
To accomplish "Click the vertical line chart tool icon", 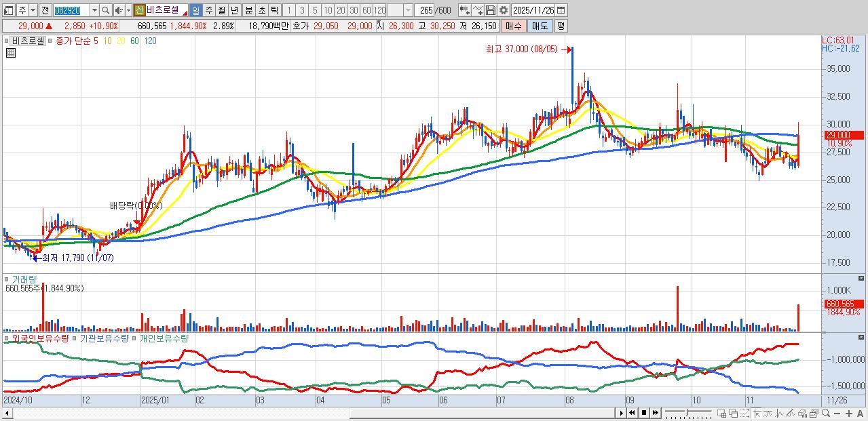I will coord(780,413).
